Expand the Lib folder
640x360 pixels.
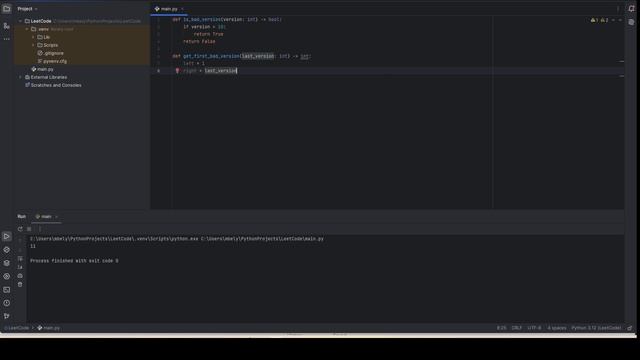tap(33, 37)
